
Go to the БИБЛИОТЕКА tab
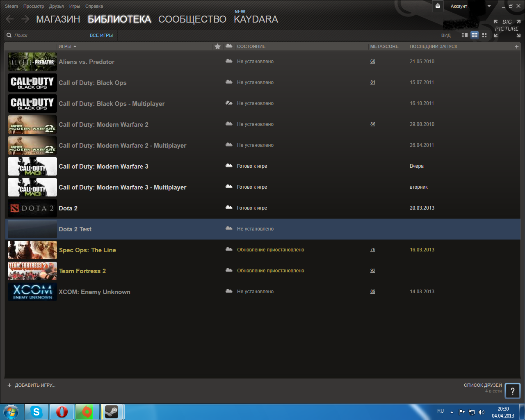119,19
